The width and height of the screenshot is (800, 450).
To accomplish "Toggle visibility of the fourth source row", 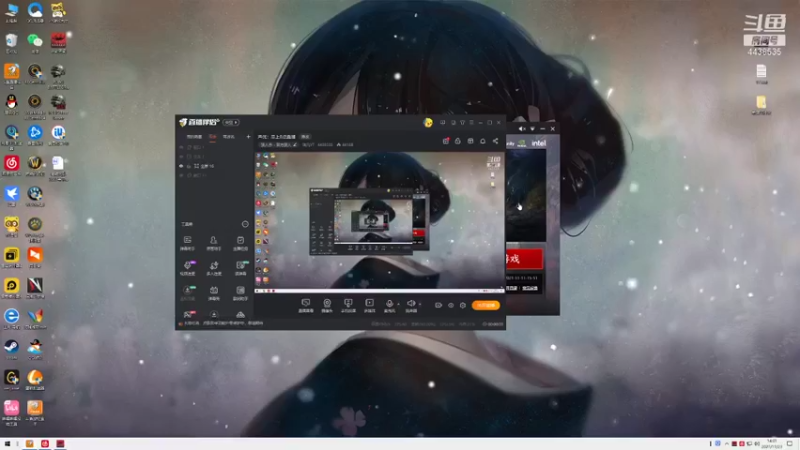I will pyautogui.click(x=181, y=176).
